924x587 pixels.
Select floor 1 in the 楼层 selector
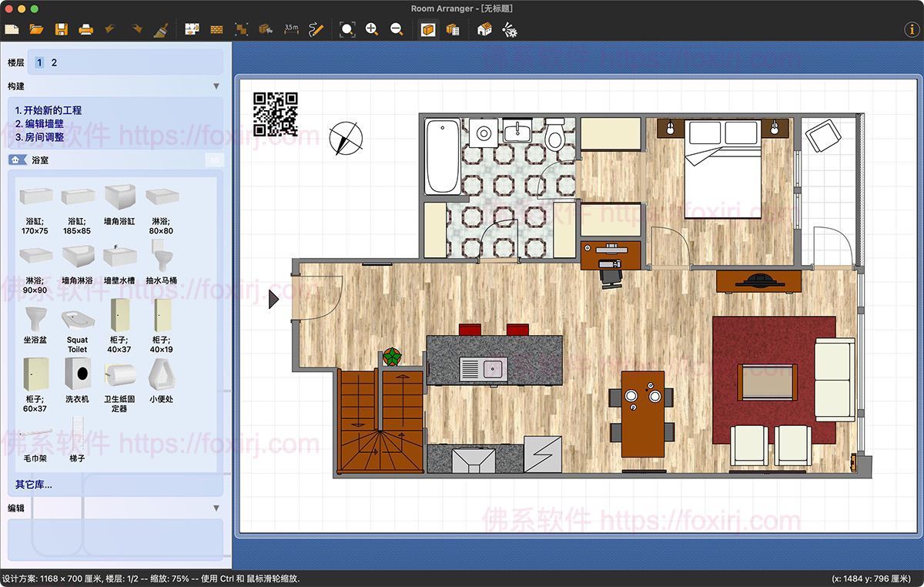click(38, 62)
